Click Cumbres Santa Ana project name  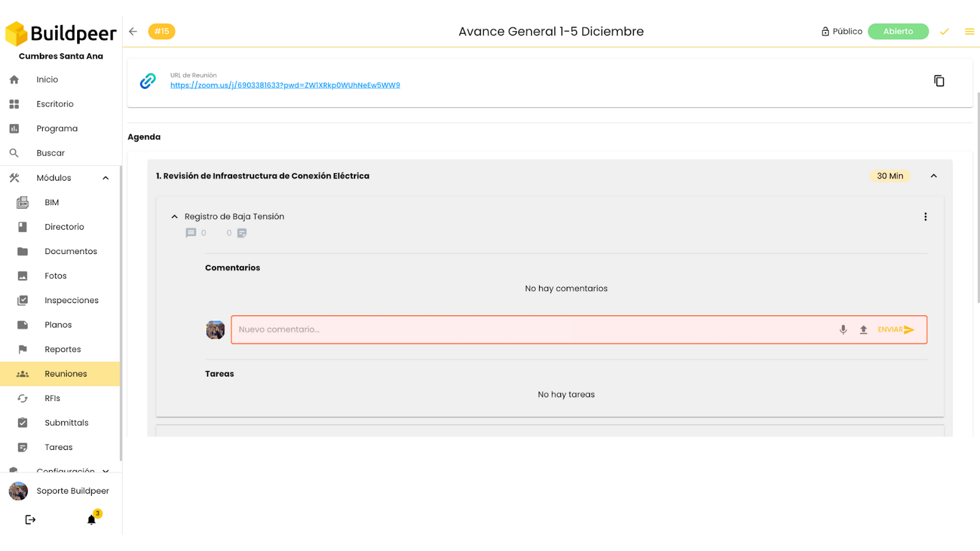click(61, 56)
